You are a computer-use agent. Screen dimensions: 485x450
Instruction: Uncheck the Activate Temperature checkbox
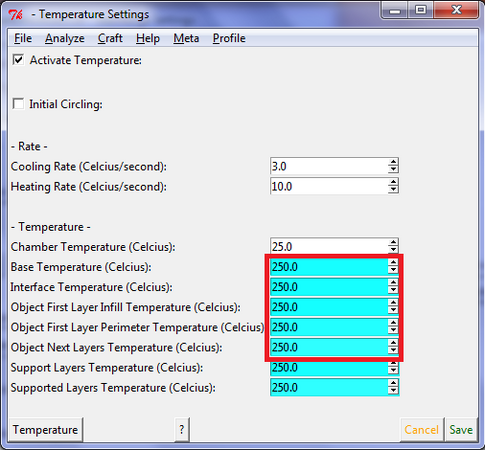[18, 60]
